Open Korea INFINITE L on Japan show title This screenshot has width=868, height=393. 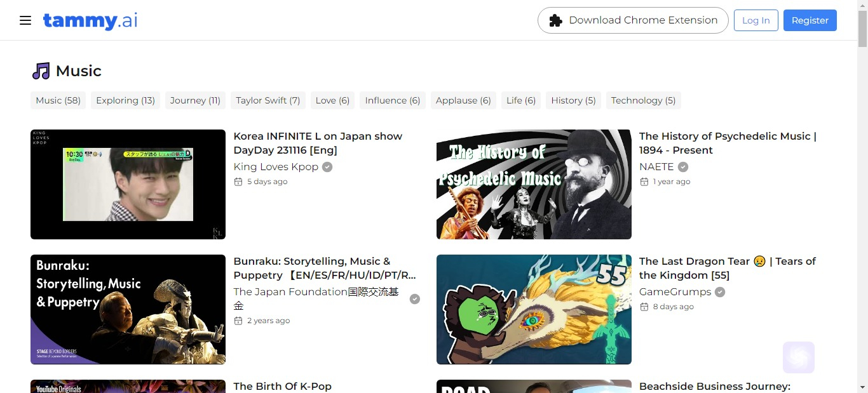tap(318, 143)
